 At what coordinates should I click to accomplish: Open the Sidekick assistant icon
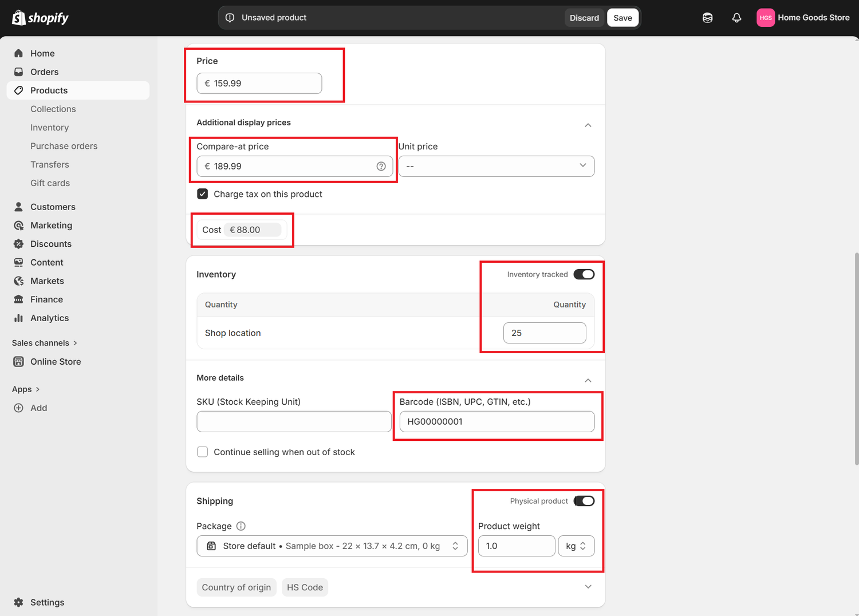707,18
